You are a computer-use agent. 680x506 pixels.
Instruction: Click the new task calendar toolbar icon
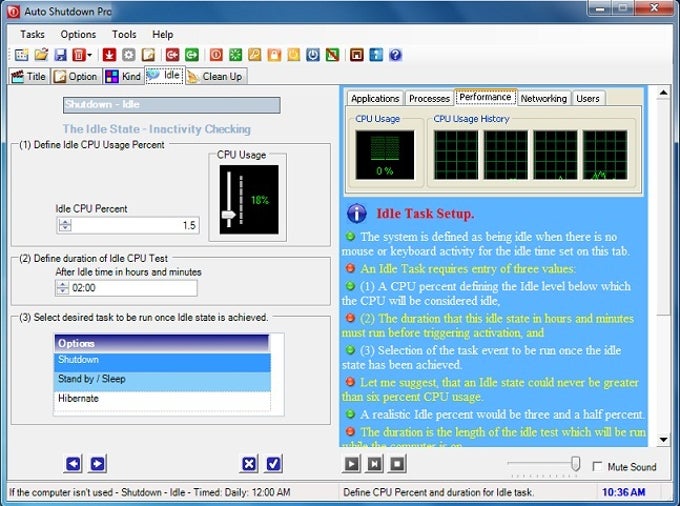click(21, 55)
